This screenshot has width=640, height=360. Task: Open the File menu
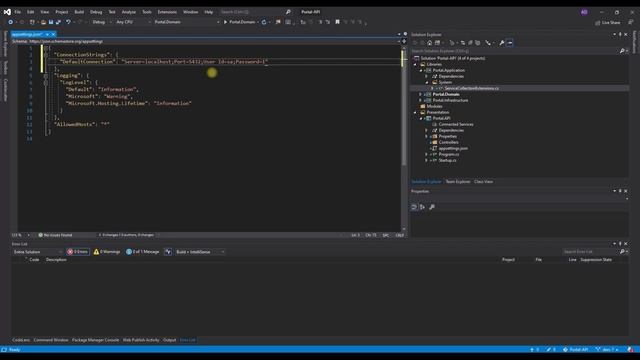point(18,12)
